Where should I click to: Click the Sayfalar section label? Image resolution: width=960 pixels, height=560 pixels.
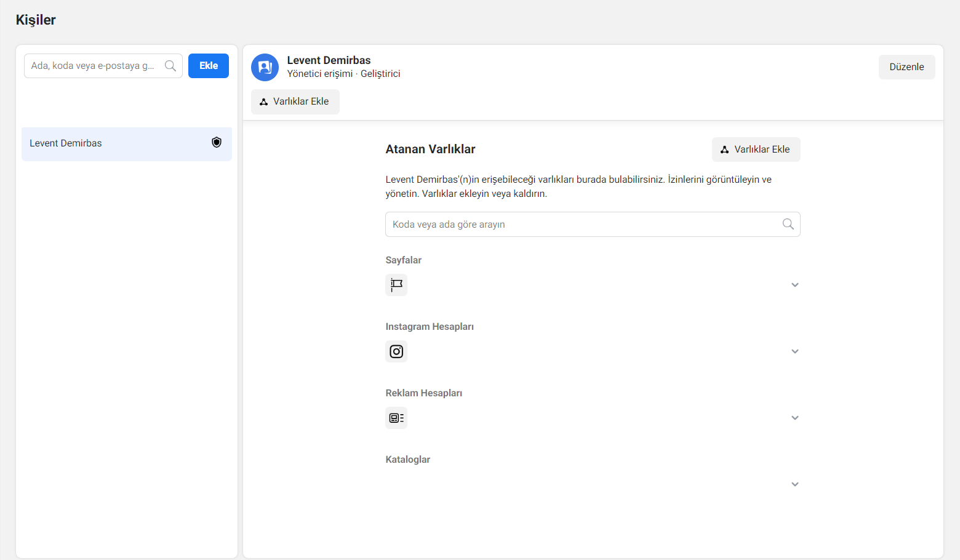(x=403, y=260)
